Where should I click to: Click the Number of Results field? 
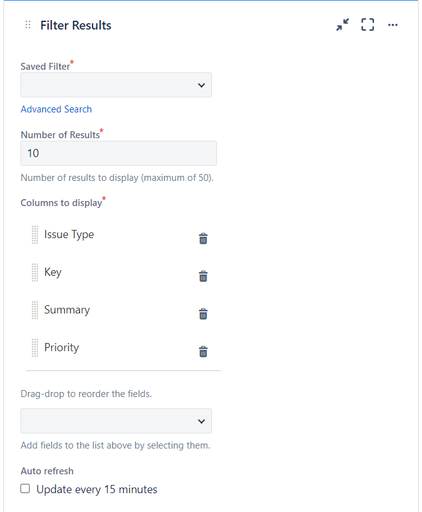pyautogui.click(x=118, y=153)
